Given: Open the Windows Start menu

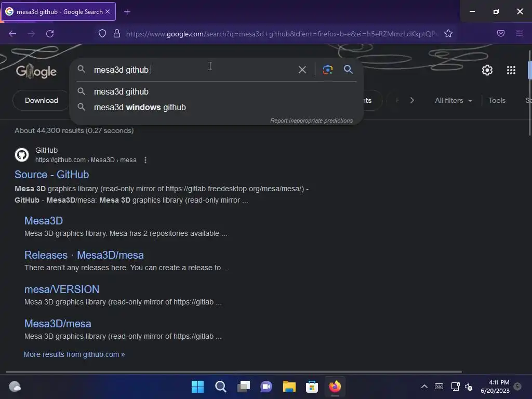Looking at the screenshot, I should click(197, 387).
